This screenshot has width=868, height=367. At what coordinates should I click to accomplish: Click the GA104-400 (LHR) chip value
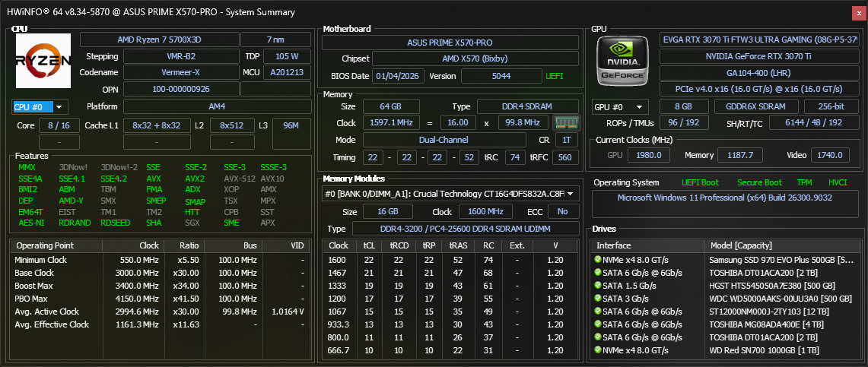[759, 72]
